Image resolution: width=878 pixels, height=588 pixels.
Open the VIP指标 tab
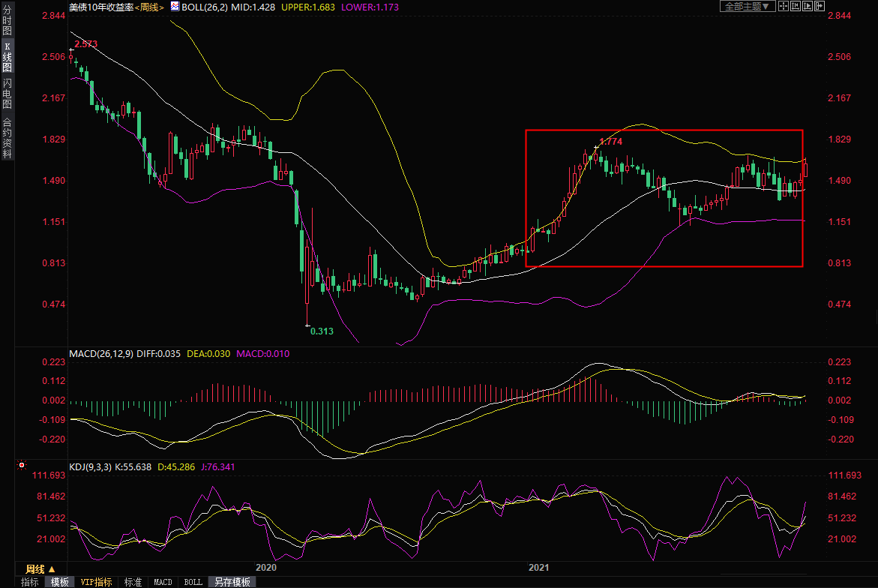pyautogui.click(x=96, y=582)
